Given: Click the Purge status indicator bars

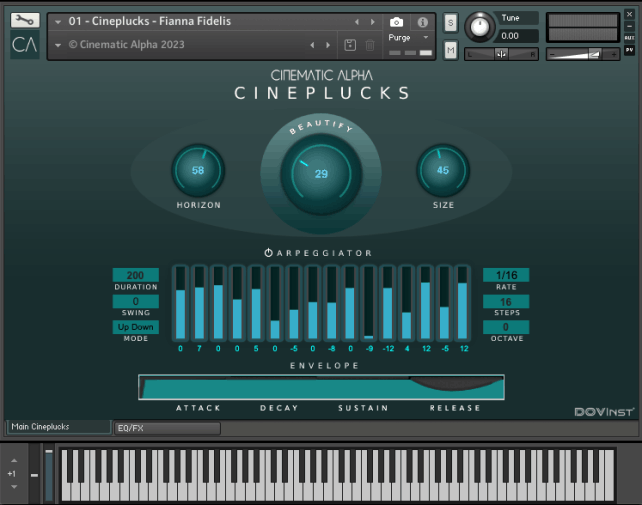Looking at the screenshot, I should 410,53.
